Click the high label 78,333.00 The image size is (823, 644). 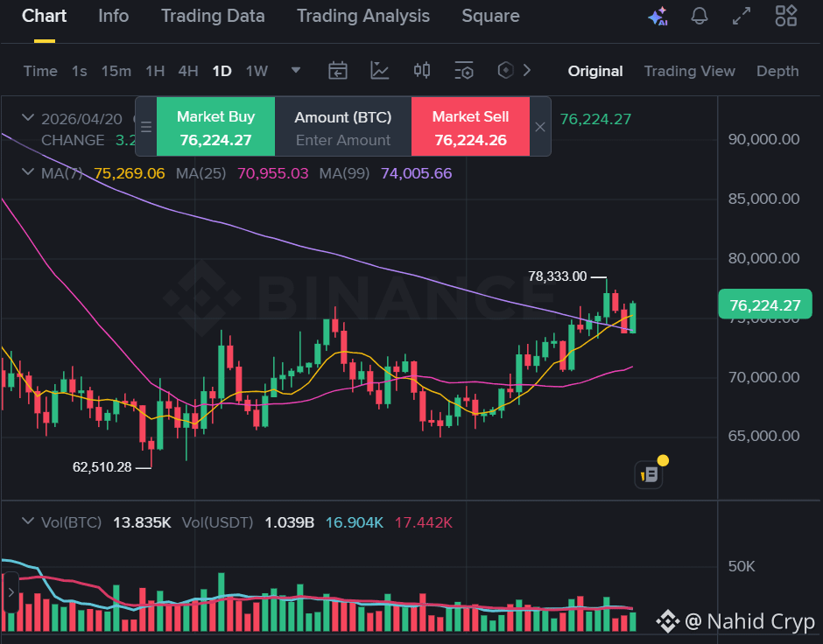coord(557,276)
